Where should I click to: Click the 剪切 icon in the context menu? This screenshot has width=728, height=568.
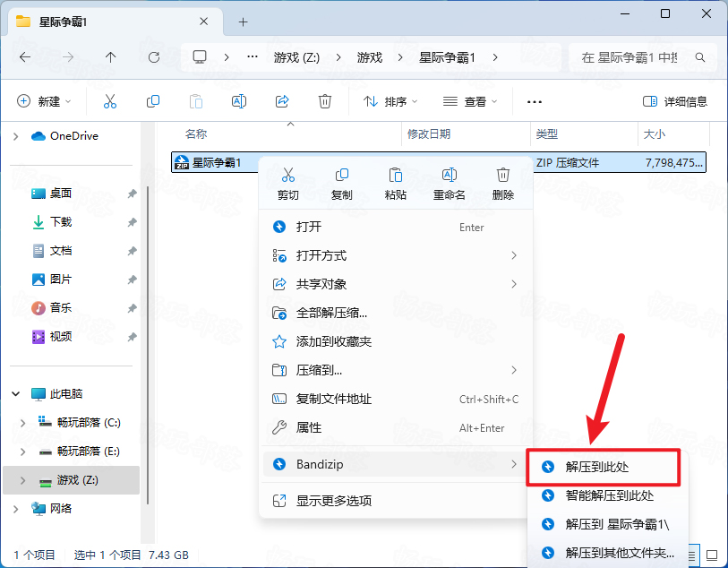[287, 175]
